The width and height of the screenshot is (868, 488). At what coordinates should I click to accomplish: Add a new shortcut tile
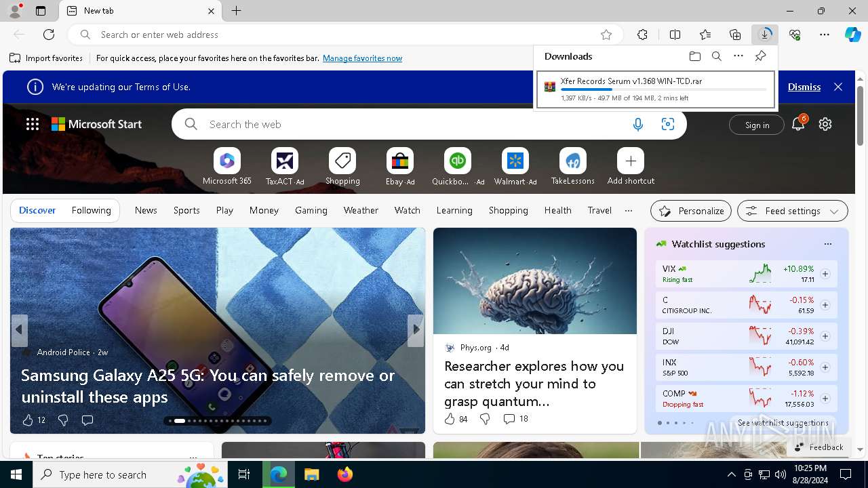point(631,167)
